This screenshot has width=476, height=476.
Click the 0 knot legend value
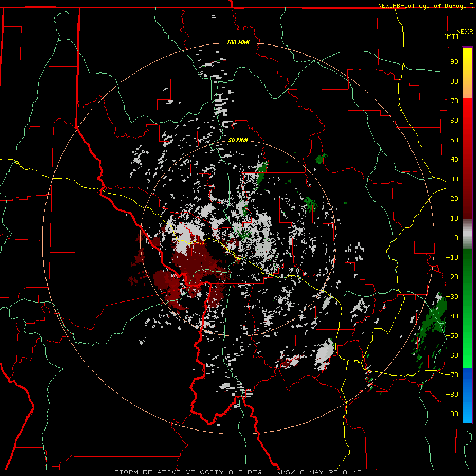click(456, 238)
